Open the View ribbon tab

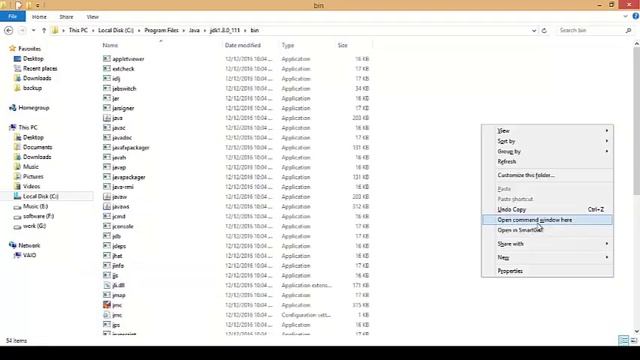point(93,17)
